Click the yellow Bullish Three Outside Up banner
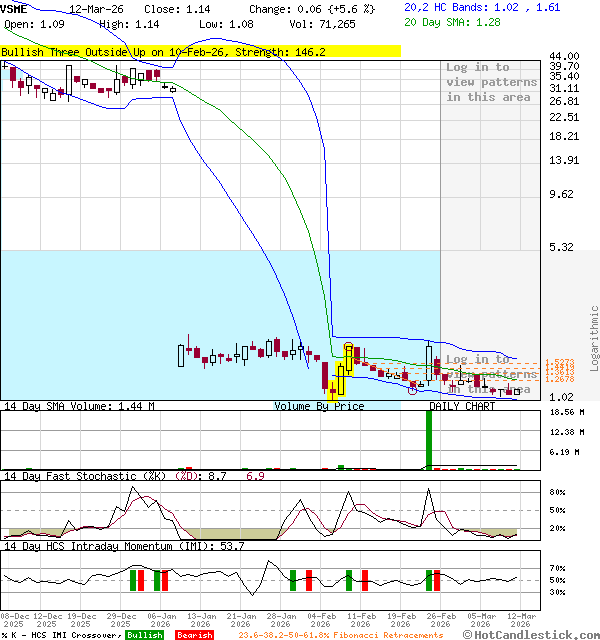600x640 pixels. [200, 51]
